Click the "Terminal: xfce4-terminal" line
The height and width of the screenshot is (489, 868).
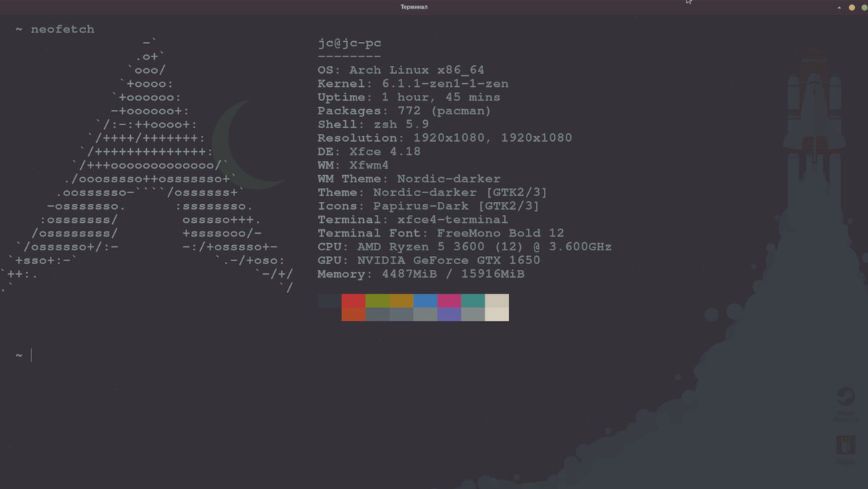(413, 220)
